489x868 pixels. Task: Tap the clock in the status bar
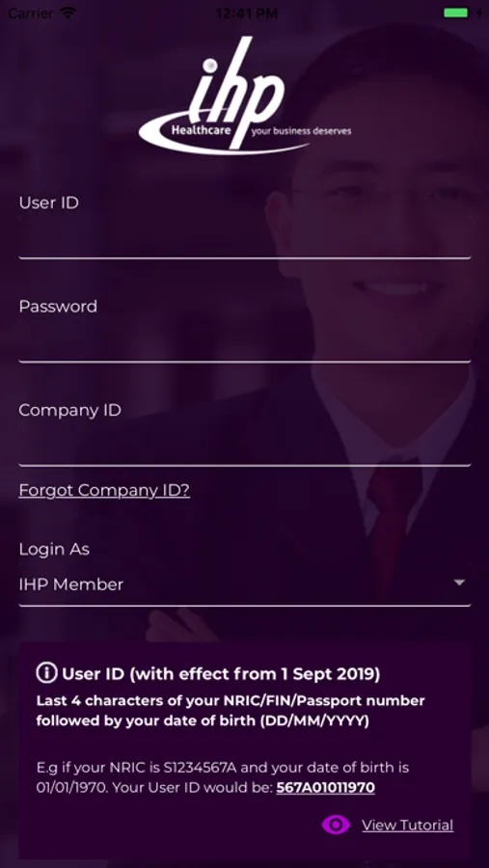click(x=247, y=13)
